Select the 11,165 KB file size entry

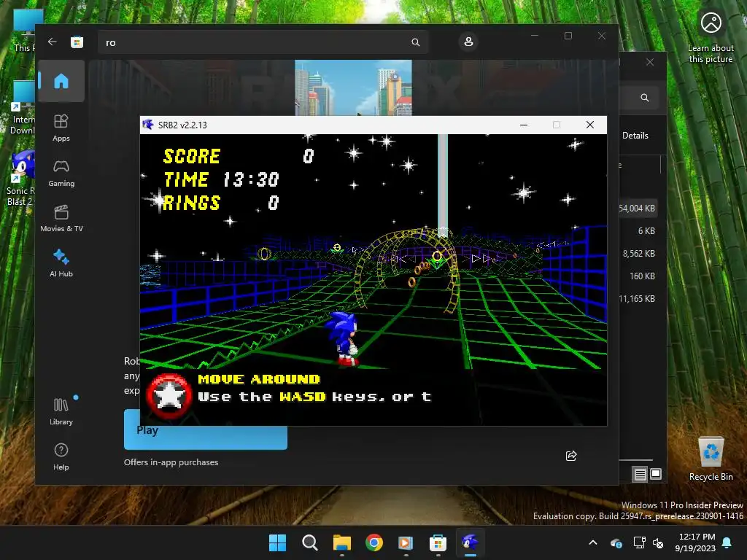637,299
